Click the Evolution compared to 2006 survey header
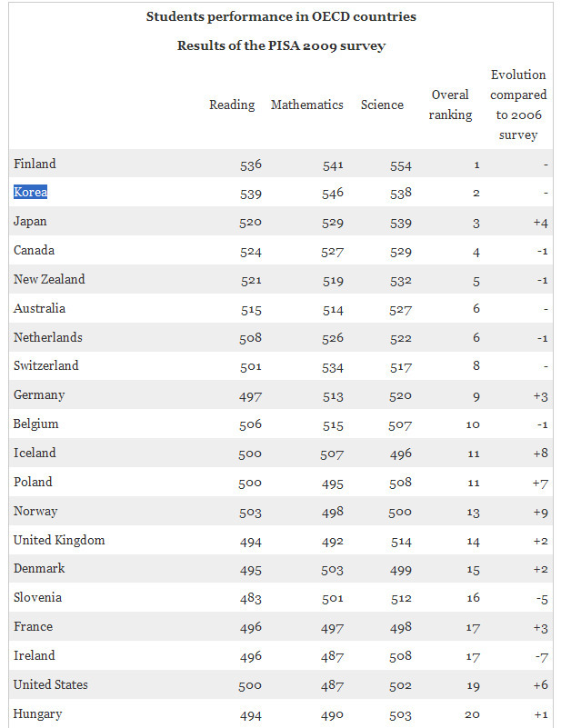The width and height of the screenshot is (561, 728). (518, 105)
